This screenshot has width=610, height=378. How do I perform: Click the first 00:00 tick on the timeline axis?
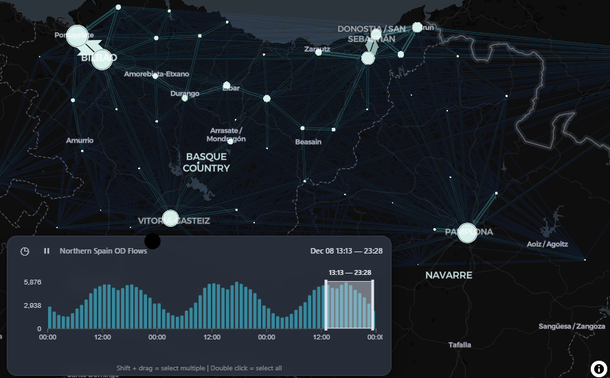click(x=47, y=337)
